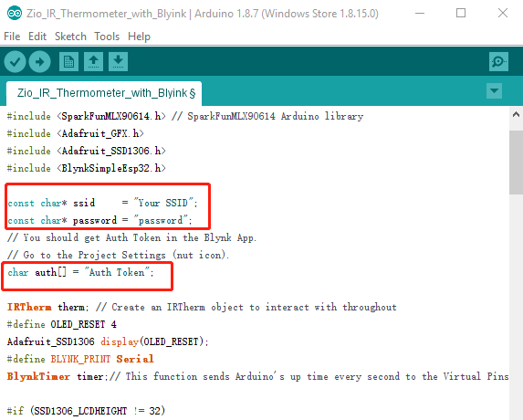The width and height of the screenshot is (523, 420).
Task: Select the Zio_IR_Thermometer_with_Blyink tab
Action: (104, 93)
